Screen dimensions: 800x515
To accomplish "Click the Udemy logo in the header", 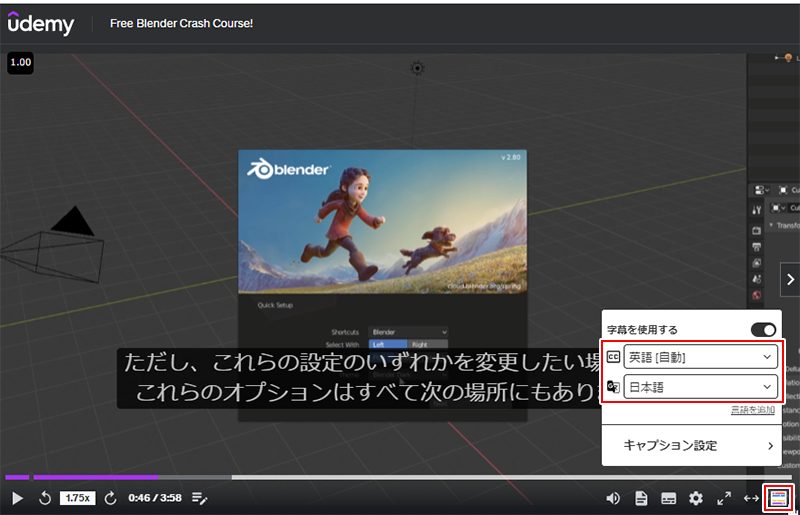I will click(41, 23).
